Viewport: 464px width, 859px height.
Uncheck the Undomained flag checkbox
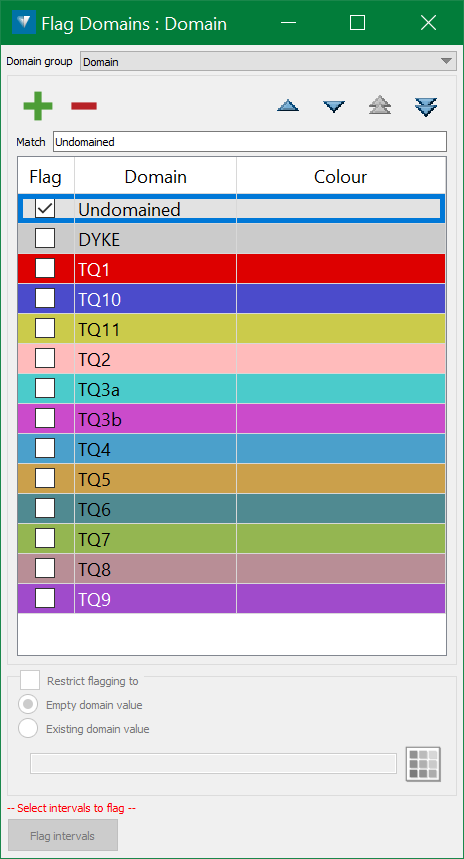pos(45,208)
